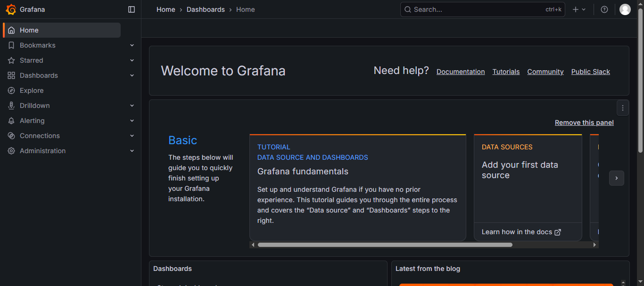Open Grafana fundamentals tutorial card

click(358, 188)
